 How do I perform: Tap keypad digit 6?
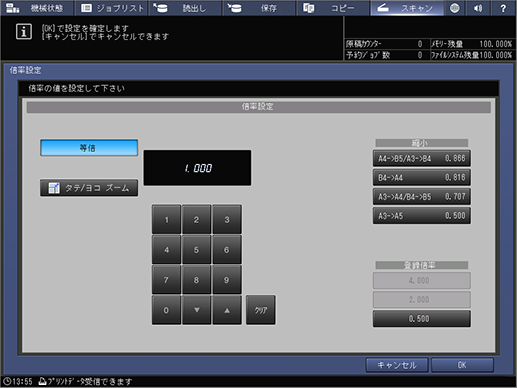click(x=227, y=250)
